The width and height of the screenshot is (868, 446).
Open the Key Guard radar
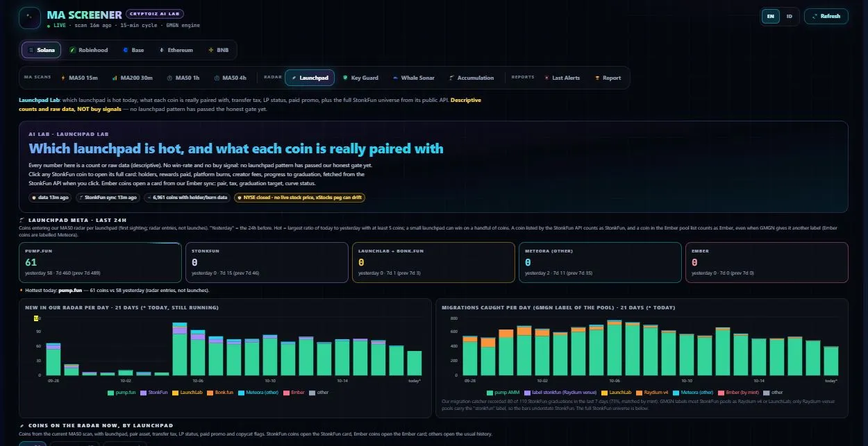360,78
